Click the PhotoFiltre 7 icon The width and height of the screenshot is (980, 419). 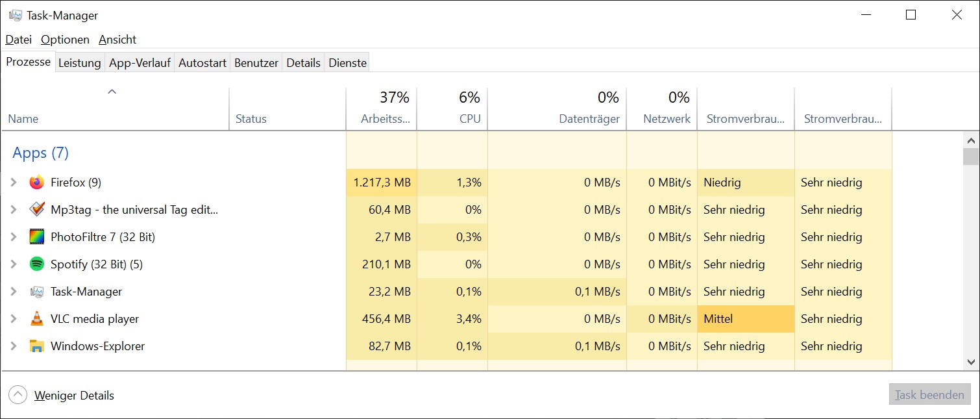tap(37, 237)
